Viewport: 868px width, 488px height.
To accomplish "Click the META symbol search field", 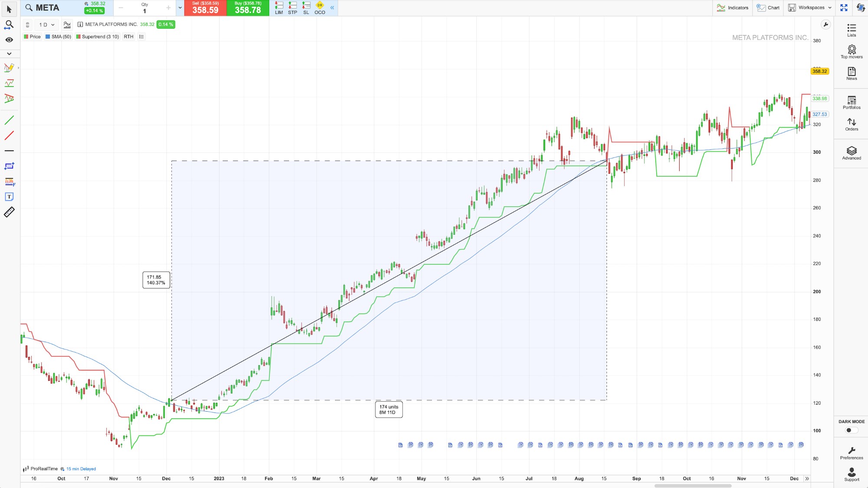I will [x=52, y=8].
